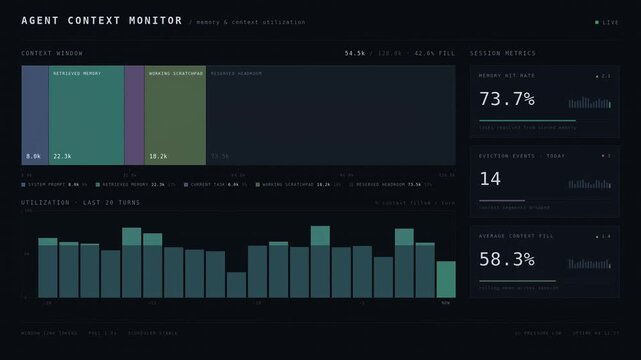Screen dimensions: 641x360
Task: Click the '22.3k' value in the Retrieved Memory block
Action: [x=62, y=156]
